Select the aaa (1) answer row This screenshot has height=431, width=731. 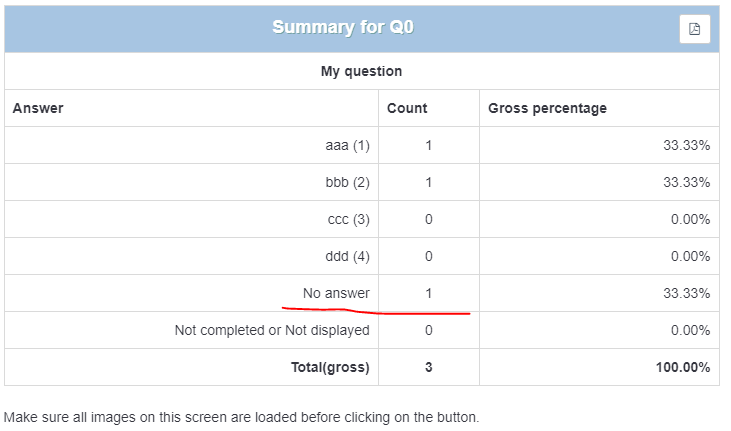[347, 145]
